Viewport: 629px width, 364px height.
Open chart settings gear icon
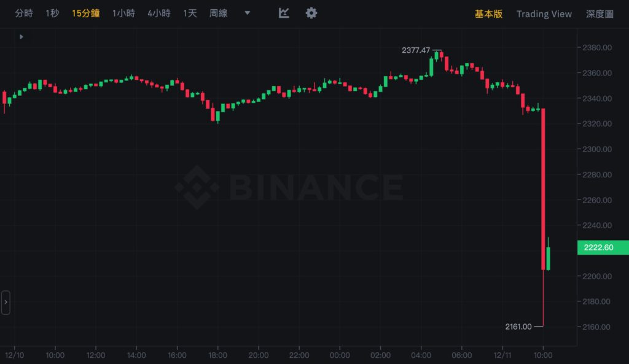[x=311, y=13]
